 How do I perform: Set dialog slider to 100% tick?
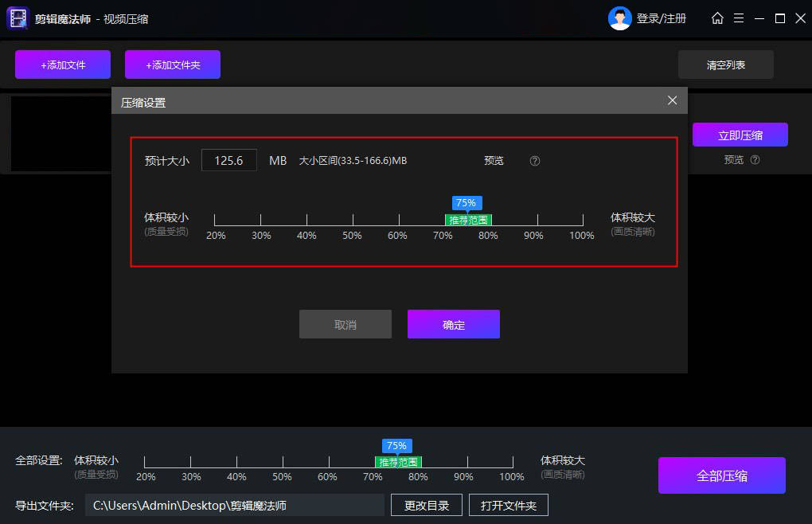click(x=583, y=220)
